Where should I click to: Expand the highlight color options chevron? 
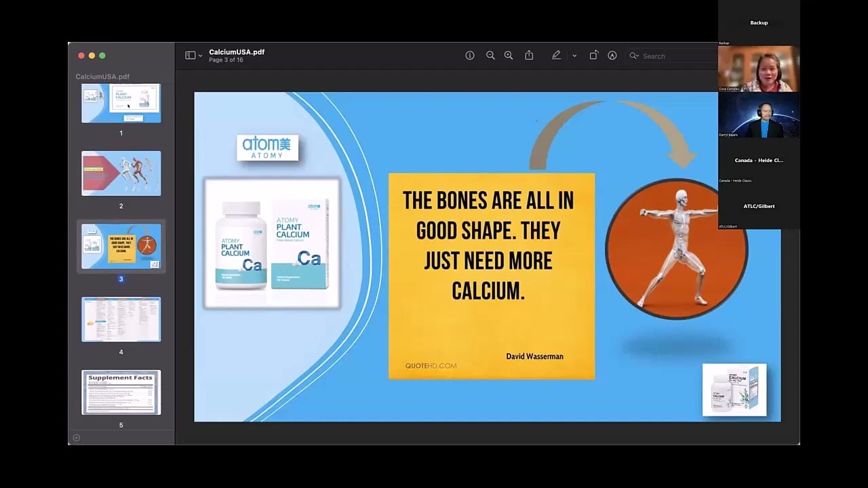[574, 56]
